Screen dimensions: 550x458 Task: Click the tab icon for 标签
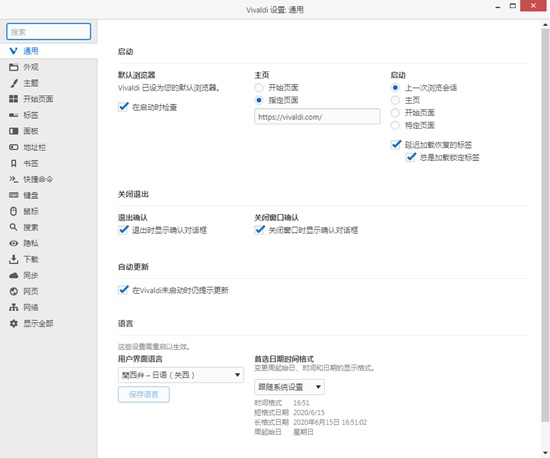click(13, 115)
